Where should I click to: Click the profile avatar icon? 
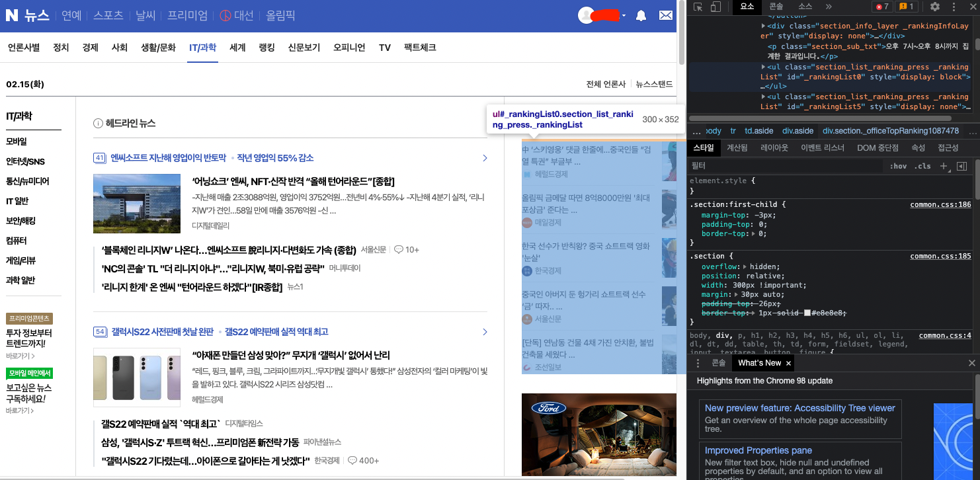(x=585, y=15)
